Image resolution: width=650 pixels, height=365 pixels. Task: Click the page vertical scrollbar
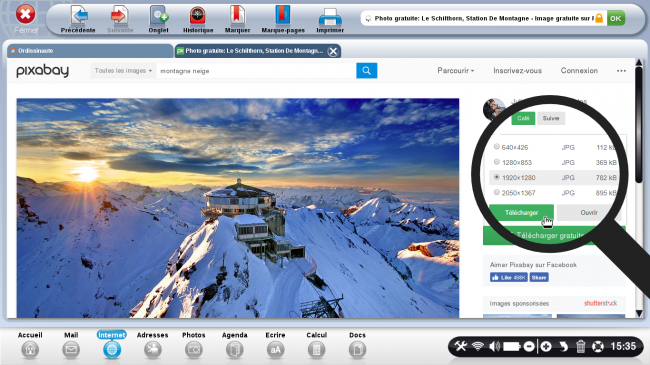pos(639,188)
